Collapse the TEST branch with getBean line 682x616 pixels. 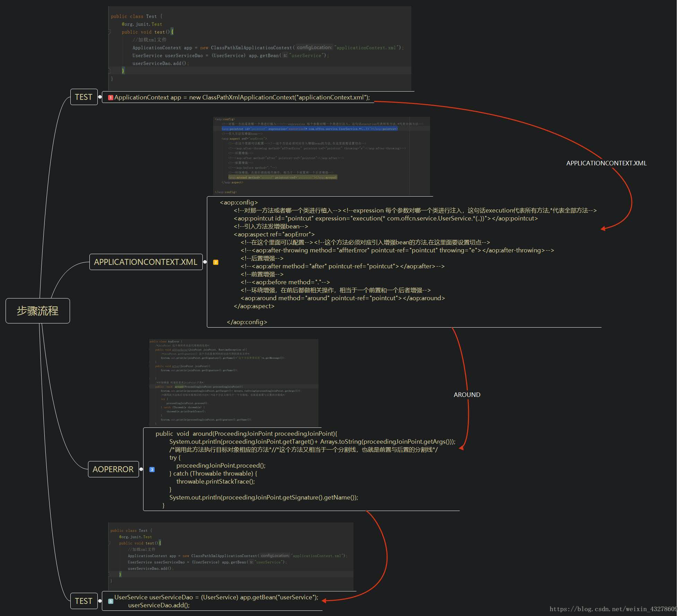(100, 601)
